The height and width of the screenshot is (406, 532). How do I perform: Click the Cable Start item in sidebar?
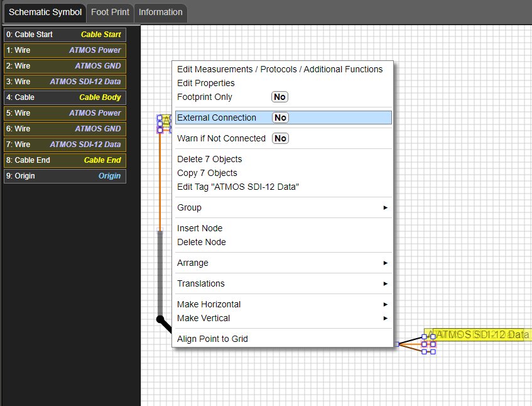pos(65,35)
